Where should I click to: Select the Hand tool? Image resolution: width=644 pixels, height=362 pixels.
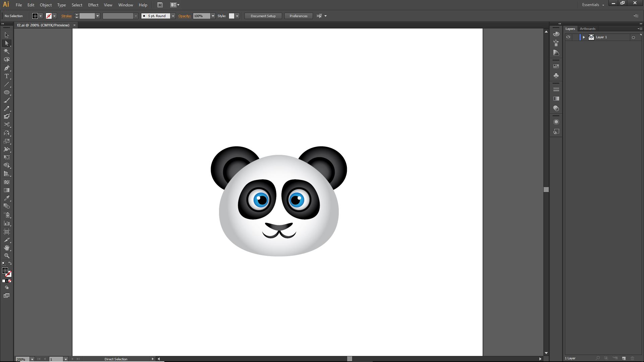pos(6,248)
